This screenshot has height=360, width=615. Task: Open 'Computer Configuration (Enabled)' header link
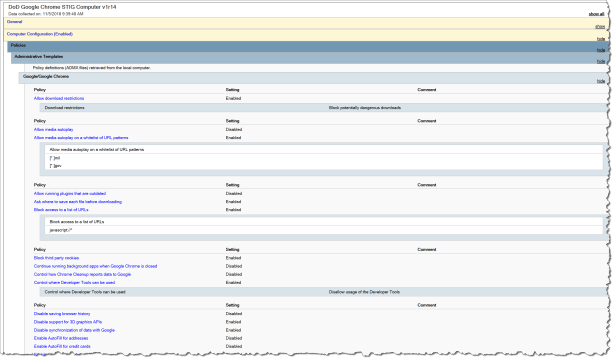pos(40,34)
